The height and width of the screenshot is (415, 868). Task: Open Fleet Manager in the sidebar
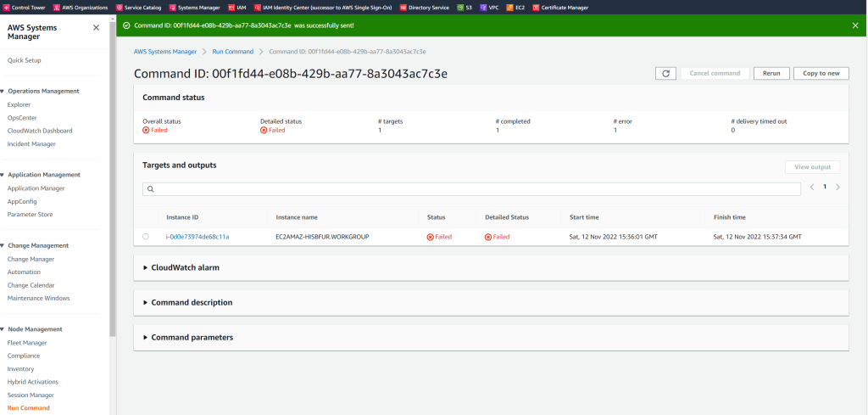(27, 343)
